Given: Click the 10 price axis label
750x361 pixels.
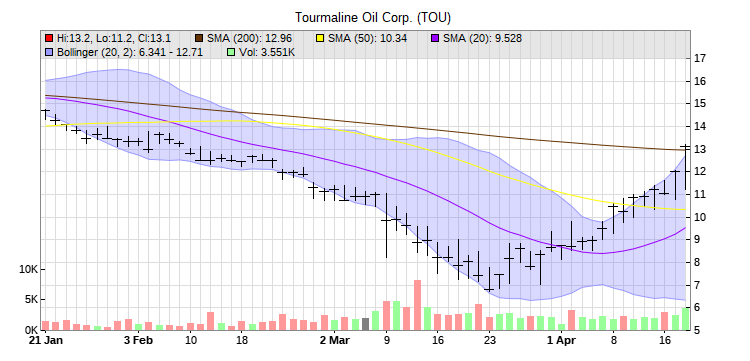Looking at the screenshot, I should (x=700, y=217).
